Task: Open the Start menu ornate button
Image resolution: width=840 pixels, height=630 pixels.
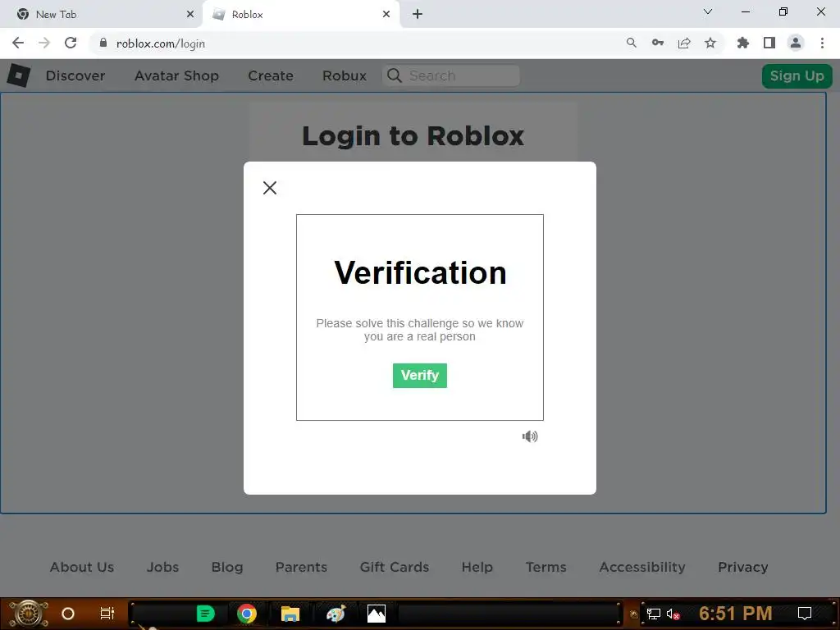Action: 28,614
